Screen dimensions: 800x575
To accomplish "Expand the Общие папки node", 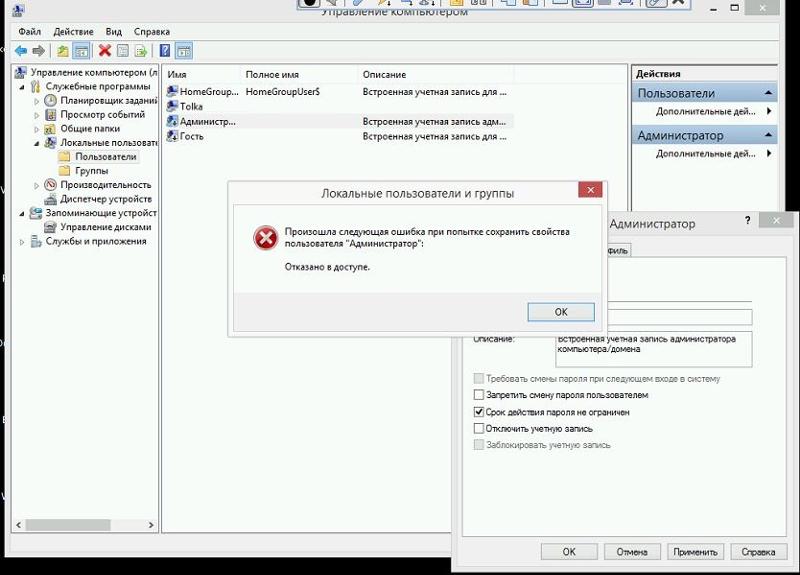I will (36, 129).
